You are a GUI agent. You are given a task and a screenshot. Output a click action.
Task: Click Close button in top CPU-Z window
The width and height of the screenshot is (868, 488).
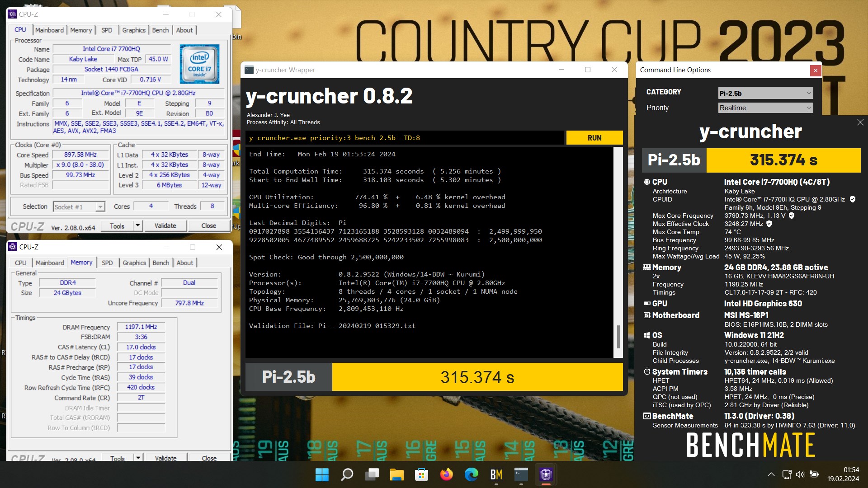tap(209, 225)
